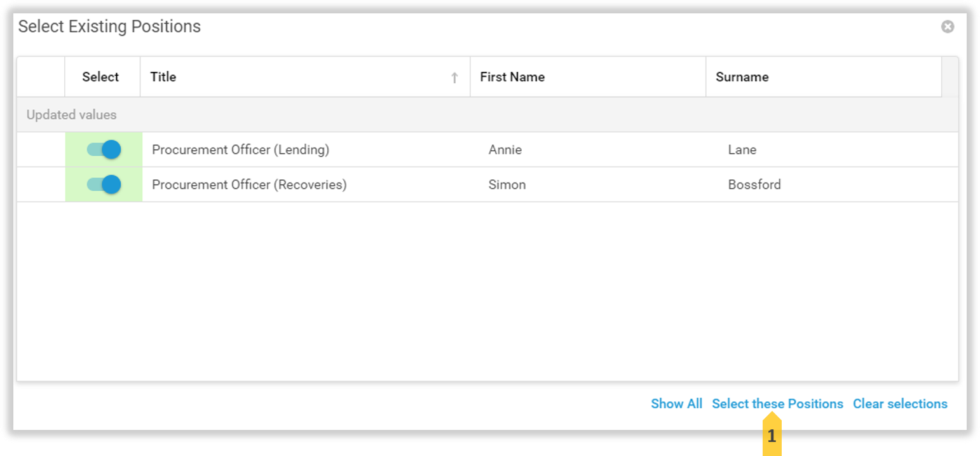980x456 pixels.
Task: Click the first name Simon cell
Action: (x=507, y=185)
